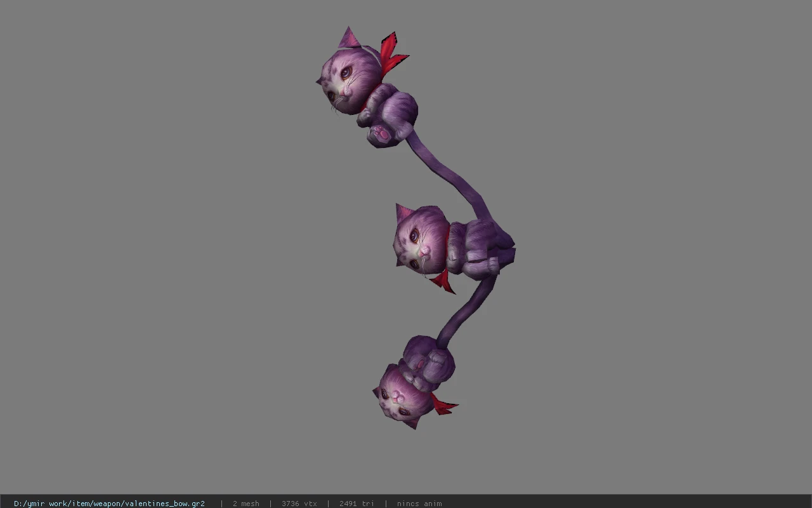The width and height of the screenshot is (812, 508).
Task: Click the "nincs anim" status entry
Action: [419, 504]
